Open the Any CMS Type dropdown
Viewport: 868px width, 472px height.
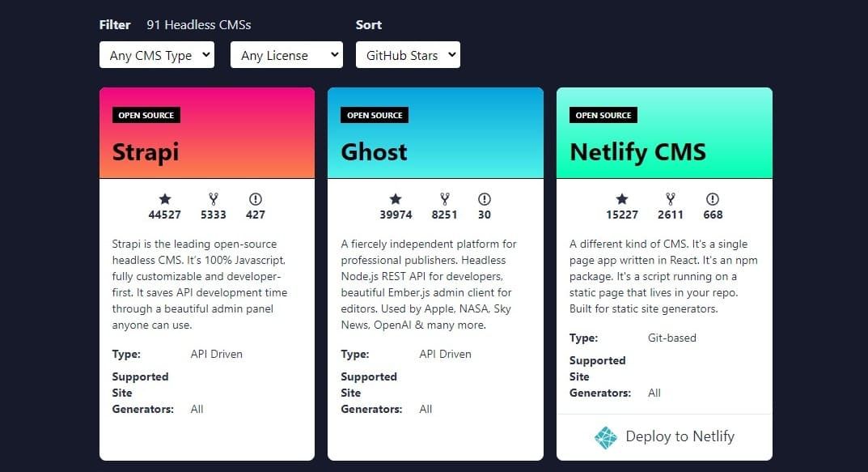[x=156, y=54]
